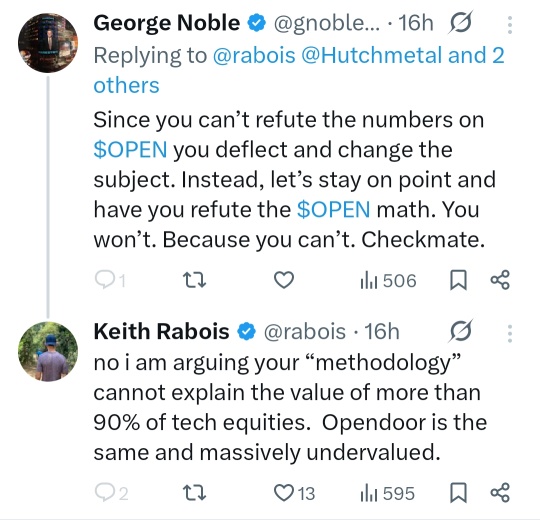540x520 pixels.
Task: Like Keith Rabois's tweet with 13 likes
Action: point(294,493)
